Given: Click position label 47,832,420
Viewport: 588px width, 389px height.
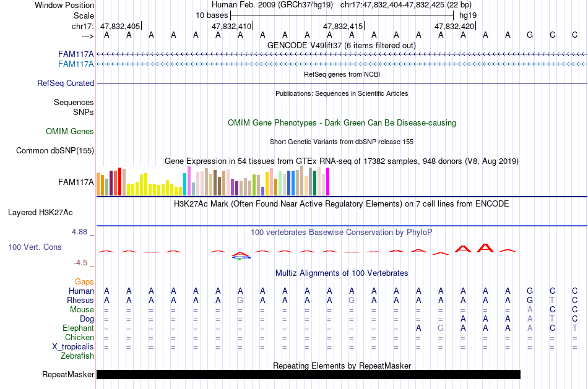Looking at the screenshot, I should click(x=454, y=26).
